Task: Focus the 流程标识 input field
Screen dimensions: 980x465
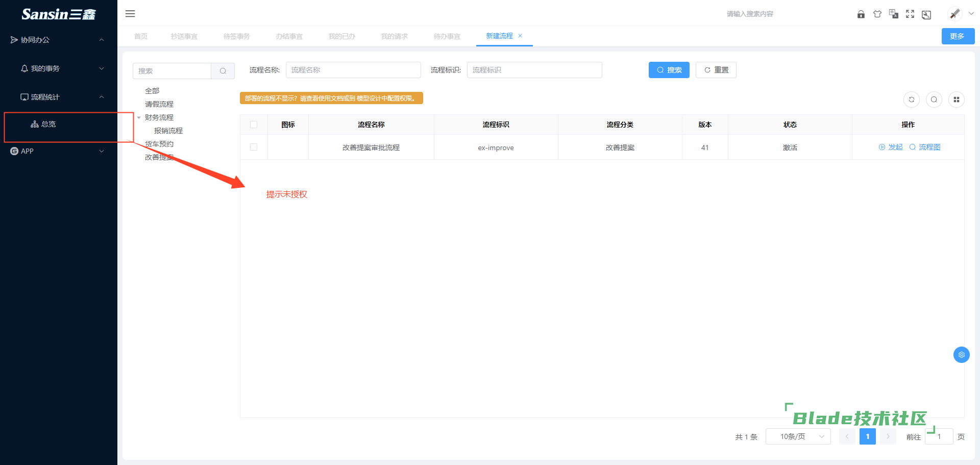Action: tap(534, 70)
